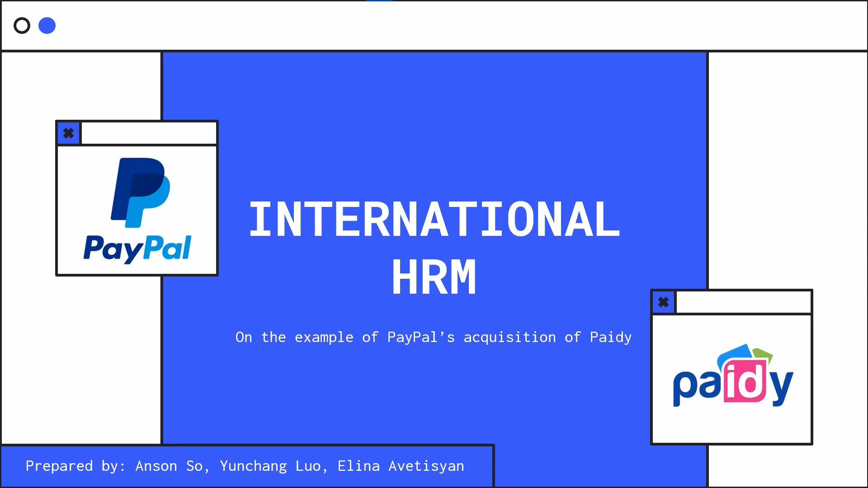
Task: Click the Prepared by authors line
Action: pos(245,466)
